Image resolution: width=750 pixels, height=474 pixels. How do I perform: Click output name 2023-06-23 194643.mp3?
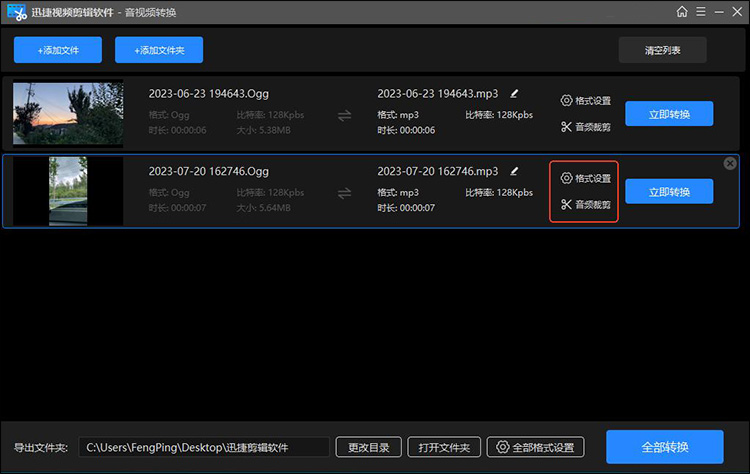[x=438, y=94]
